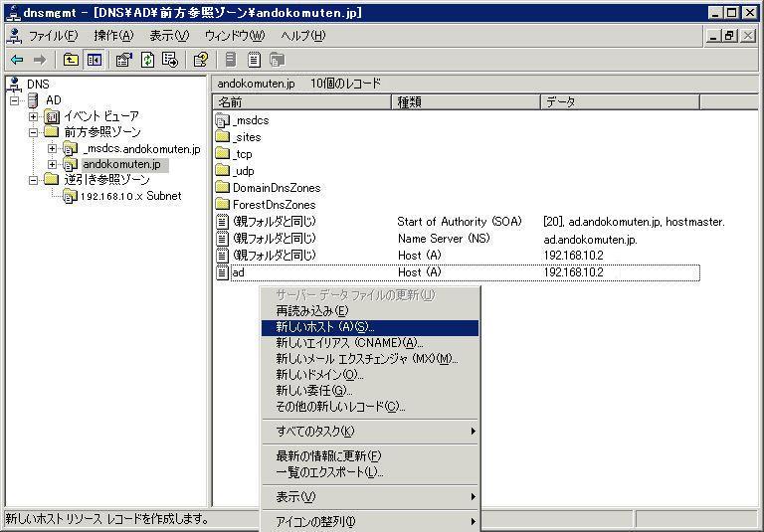Choose 新しいドメイン option
Viewport: 764px width, 532px height.
[370, 375]
